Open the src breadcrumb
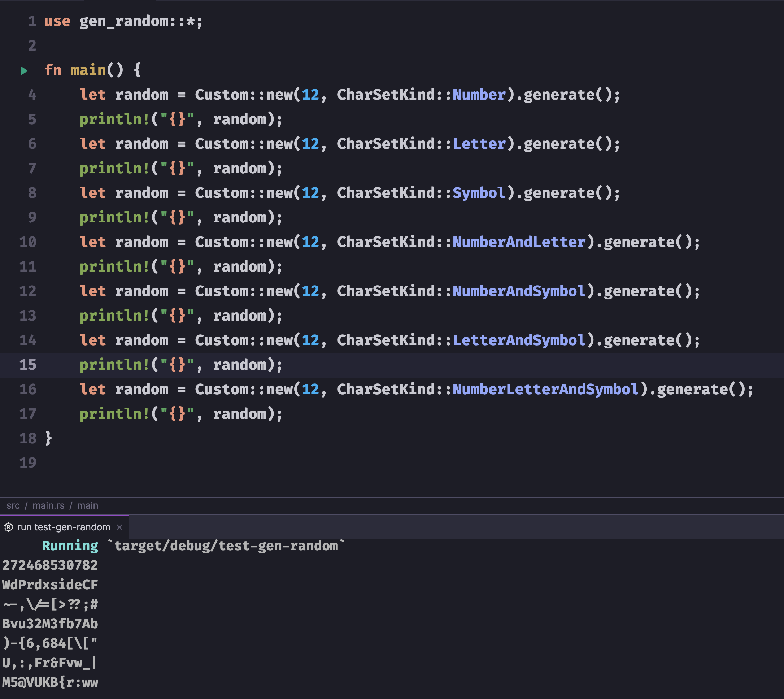Screen dimensions: 784x699 [x=13, y=505]
